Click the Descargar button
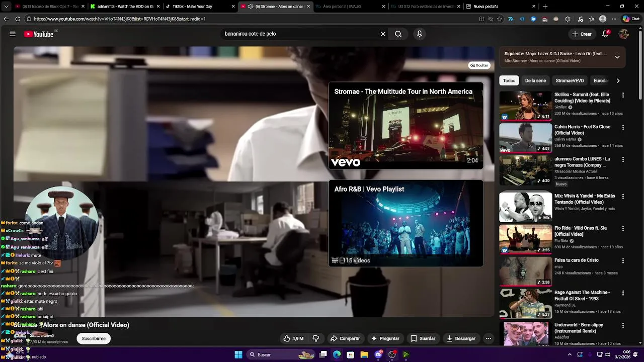 (x=461, y=338)
